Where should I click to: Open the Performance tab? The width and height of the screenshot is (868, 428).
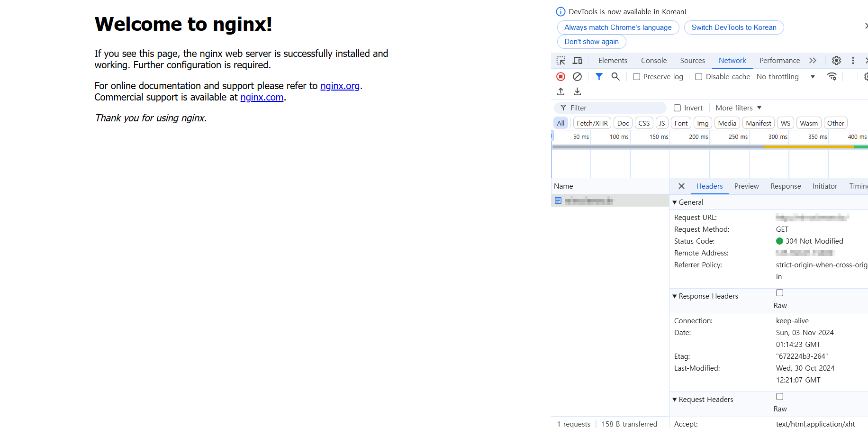pyautogui.click(x=779, y=61)
